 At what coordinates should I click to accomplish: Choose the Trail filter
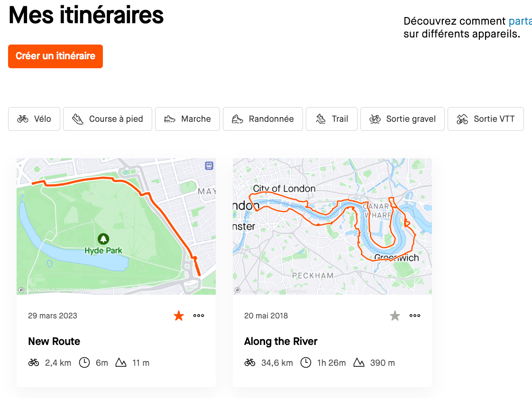pyautogui.click(x=331, y=119)
